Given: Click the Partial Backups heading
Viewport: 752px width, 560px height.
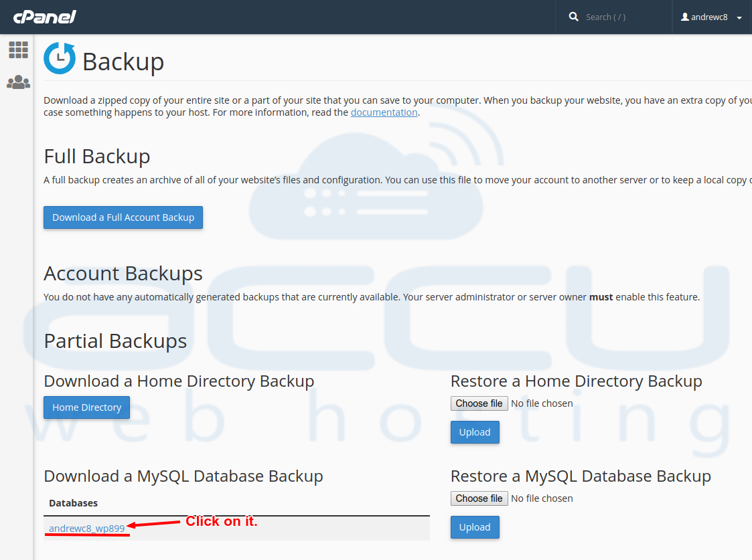Looking at the screenshot, I should point(115,341).
